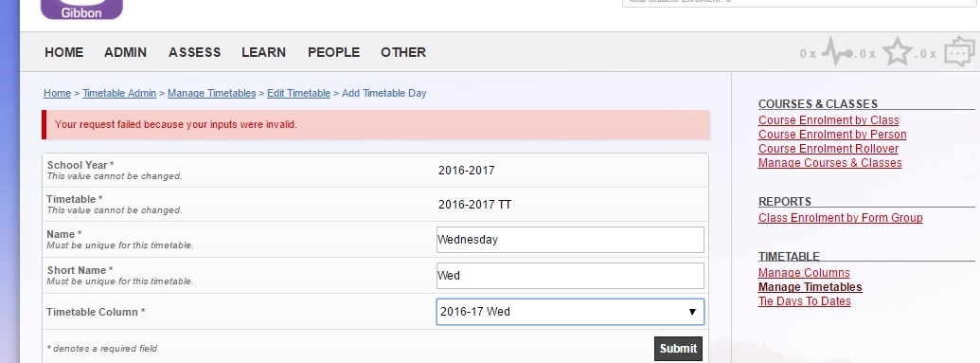Go to HOME in navigation bar

(63, 52)
